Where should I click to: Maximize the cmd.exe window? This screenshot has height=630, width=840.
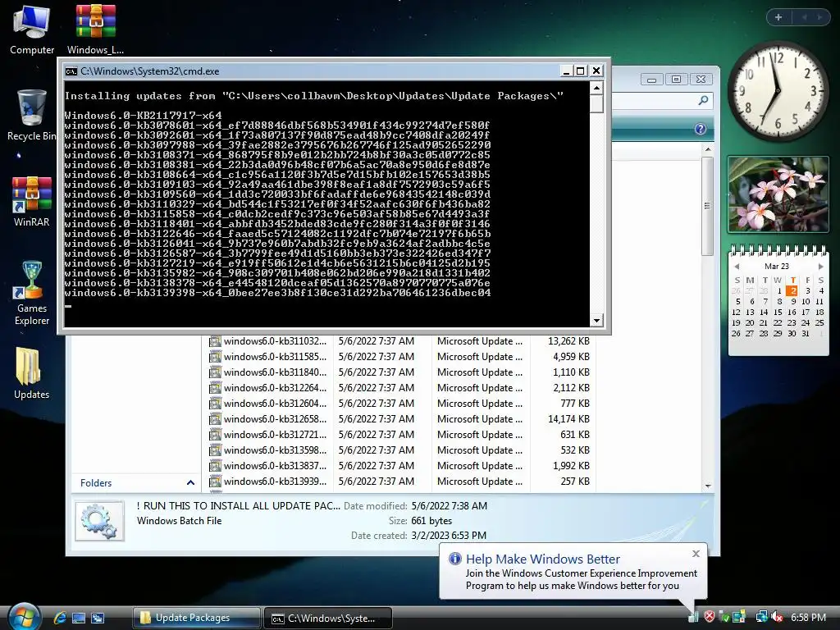click(580, 71)
